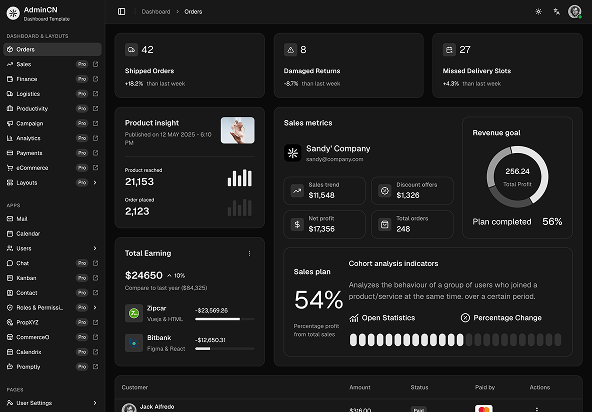Screen dimensions: 592x412
Task: Open the Logistics sidebar item
Action: [x=52, y=94]
